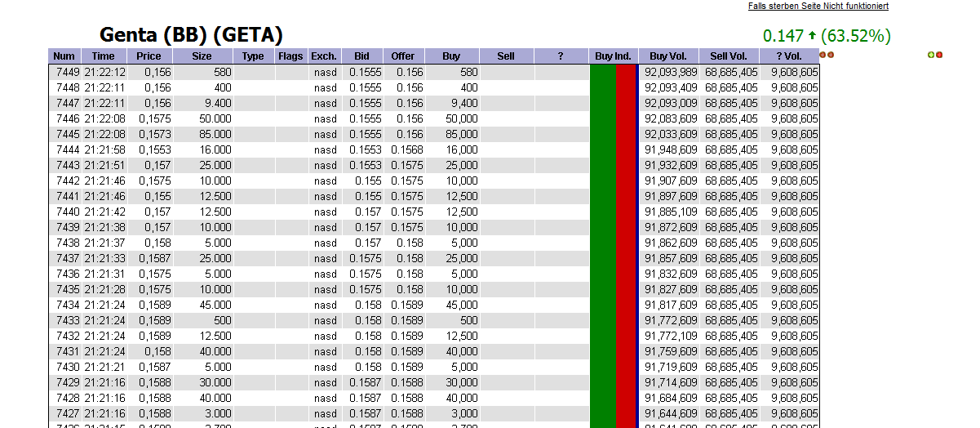Click the time 21:21:51

104,165
